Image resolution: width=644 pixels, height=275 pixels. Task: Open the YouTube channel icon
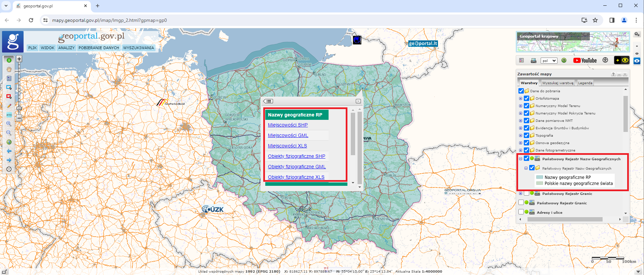point(585,61)
